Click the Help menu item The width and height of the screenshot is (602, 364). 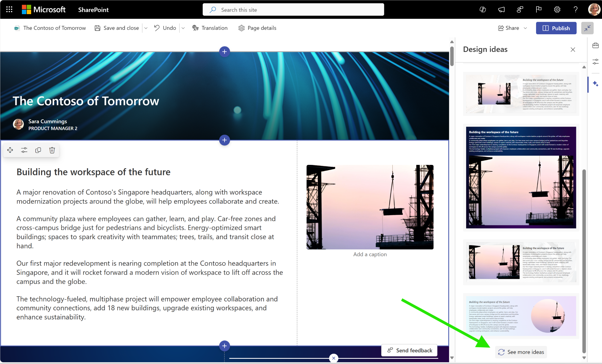click(575, 9)
